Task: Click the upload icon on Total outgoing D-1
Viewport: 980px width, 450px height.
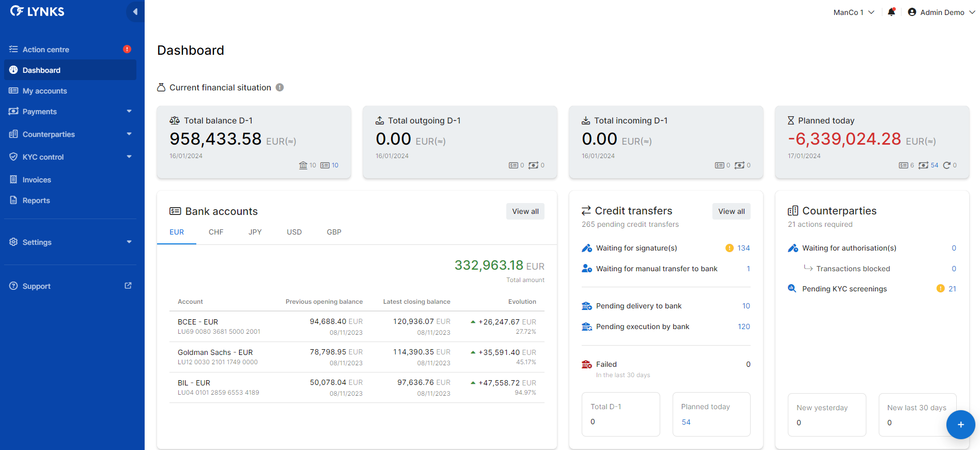Action: pyautogui.click(x=380, y=120)
